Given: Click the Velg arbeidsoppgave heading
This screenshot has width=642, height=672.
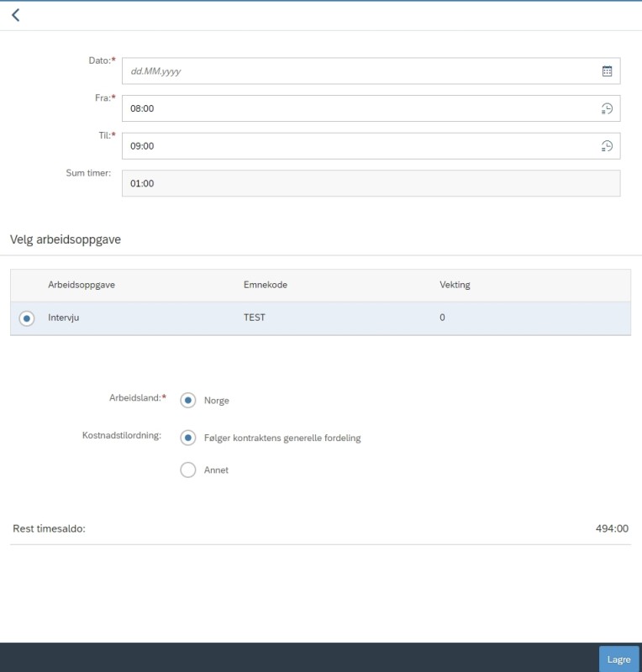Looking at the screenshot, I should [x=66, y=239].
